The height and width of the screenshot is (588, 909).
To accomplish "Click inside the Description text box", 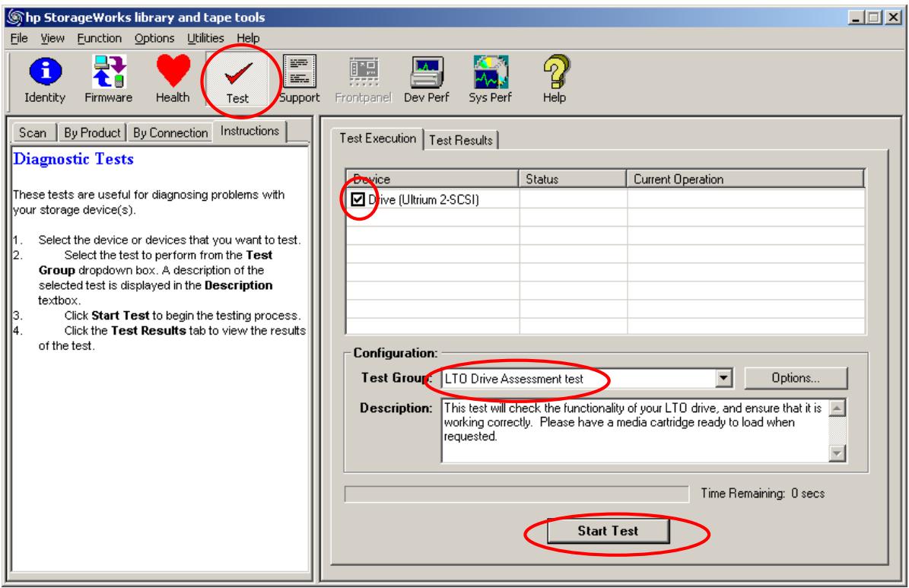I will pyautogui.click(x=635, y=431).
